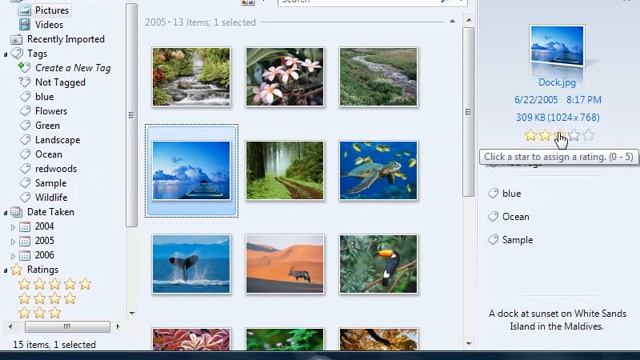Screen dimensions: 640x360
Task: Click the sidebar horizontal scrollbar thumb
Action: (x=67, y=327)
